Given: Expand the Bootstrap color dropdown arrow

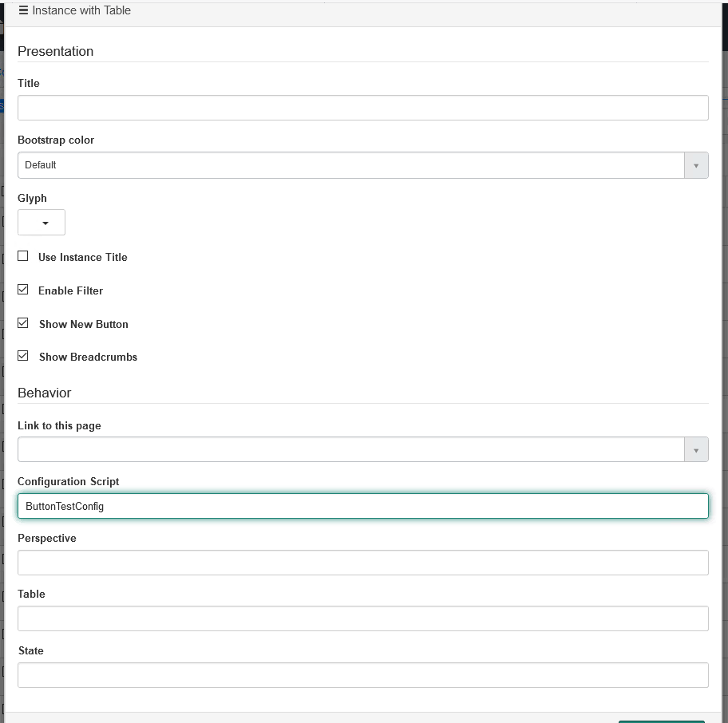Looking at the screenshot, I should [695, 164].
